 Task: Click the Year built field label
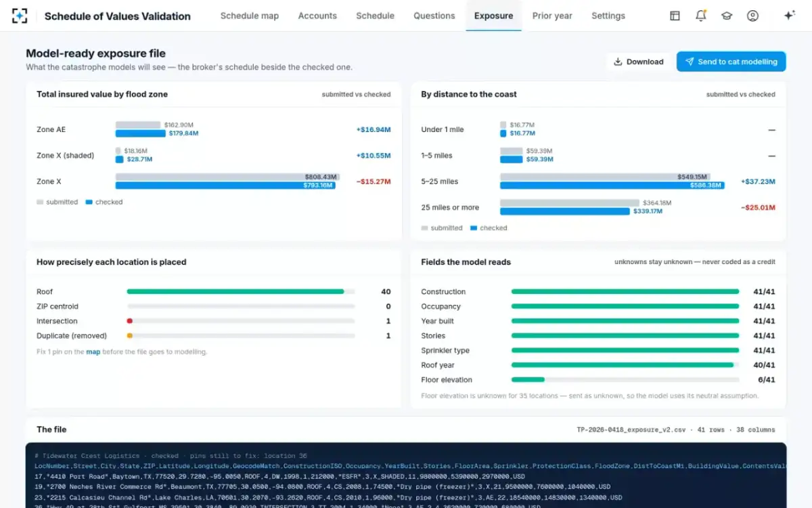click(437, 321)
